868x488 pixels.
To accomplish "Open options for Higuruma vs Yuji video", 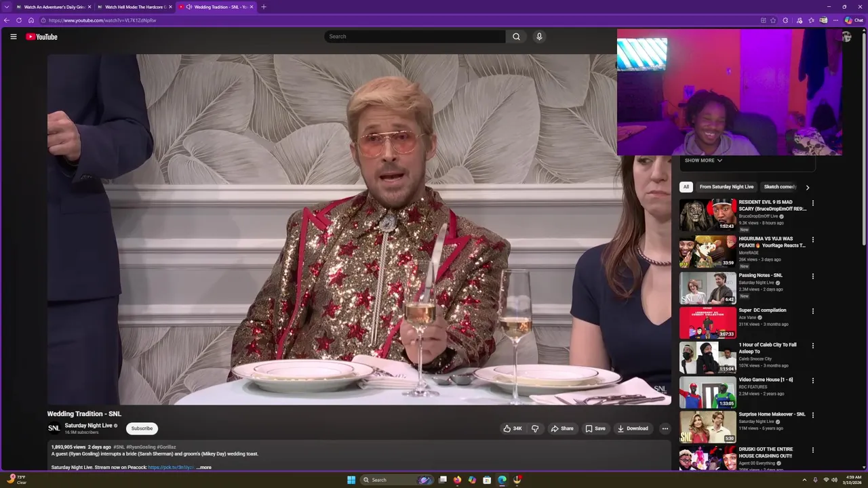I will click(813, 240).
